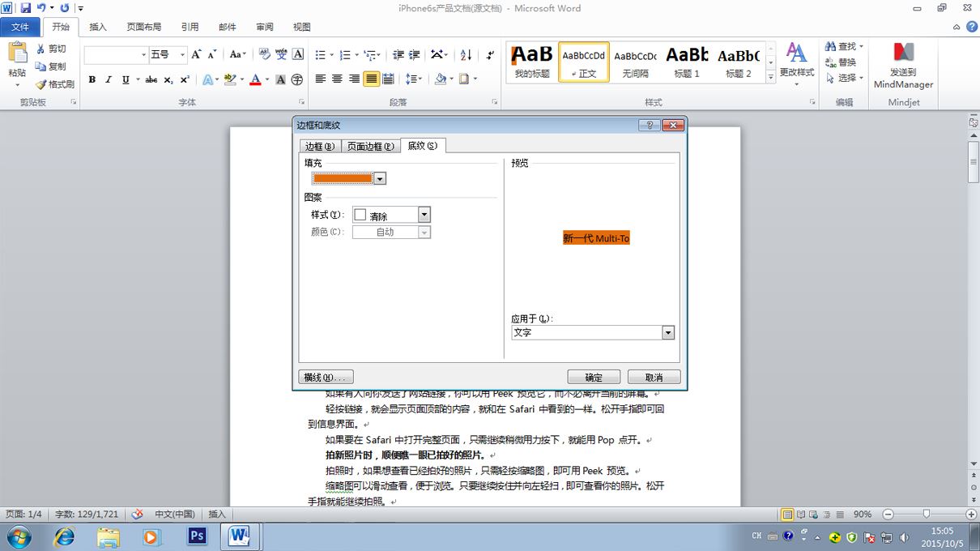Switch to the 页面布局 ribbon tab

(143, 27)
